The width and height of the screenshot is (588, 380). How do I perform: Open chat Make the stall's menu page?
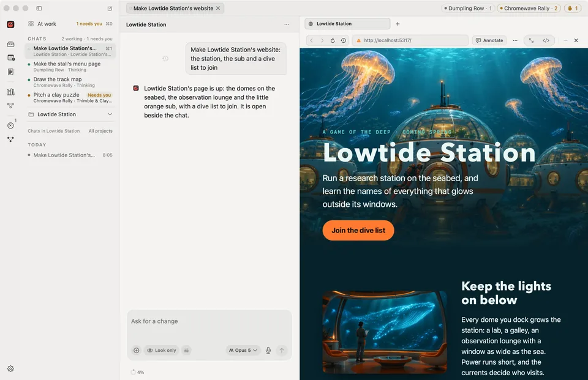click(x=70, y=66)
